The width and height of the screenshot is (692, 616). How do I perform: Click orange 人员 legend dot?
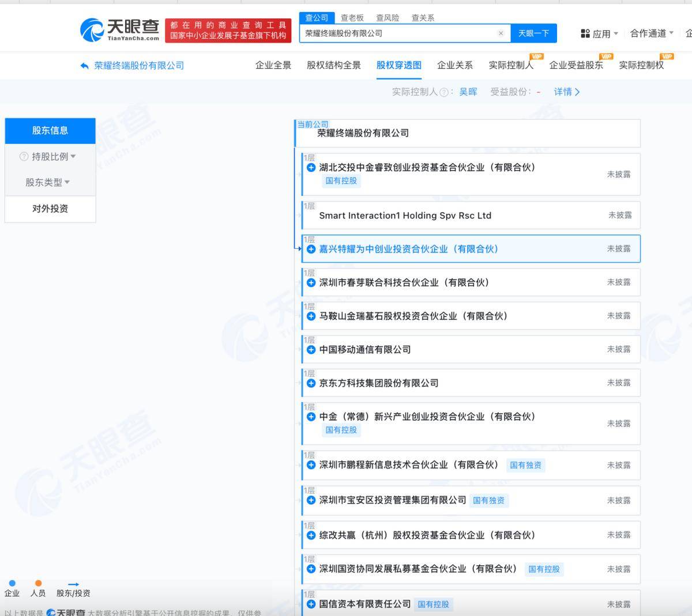coord(38,583)
